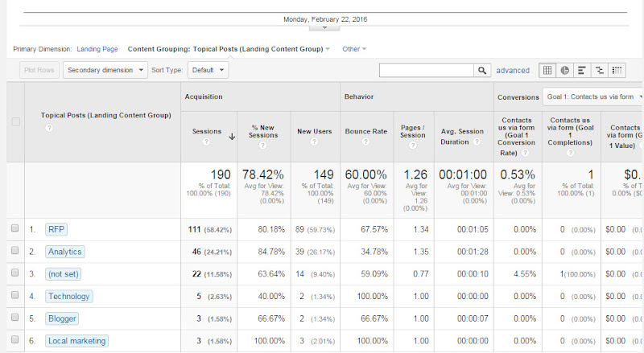Select Landing Page primary dimension
Image resolution: width=644 pixels, height=353 pixels.
point(97,49)
